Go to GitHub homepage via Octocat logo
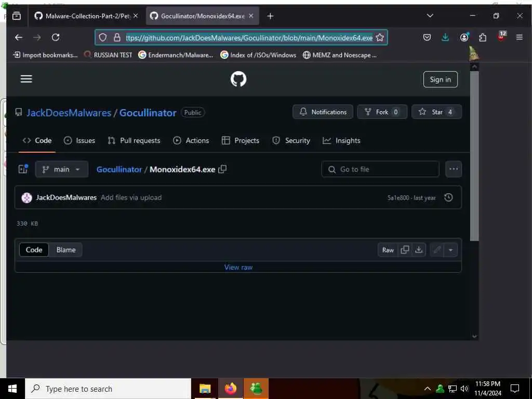 pos(238,79)
